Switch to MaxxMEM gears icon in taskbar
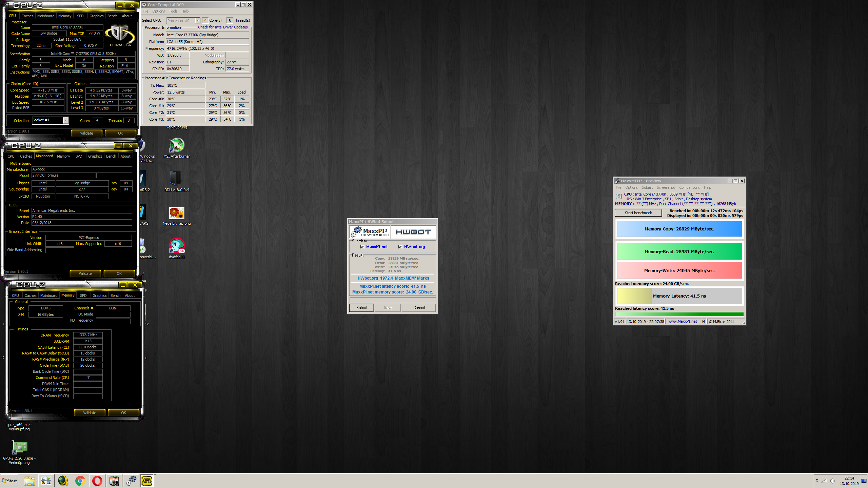The height and width of the screenshot is (488, 868). point(131,481)
